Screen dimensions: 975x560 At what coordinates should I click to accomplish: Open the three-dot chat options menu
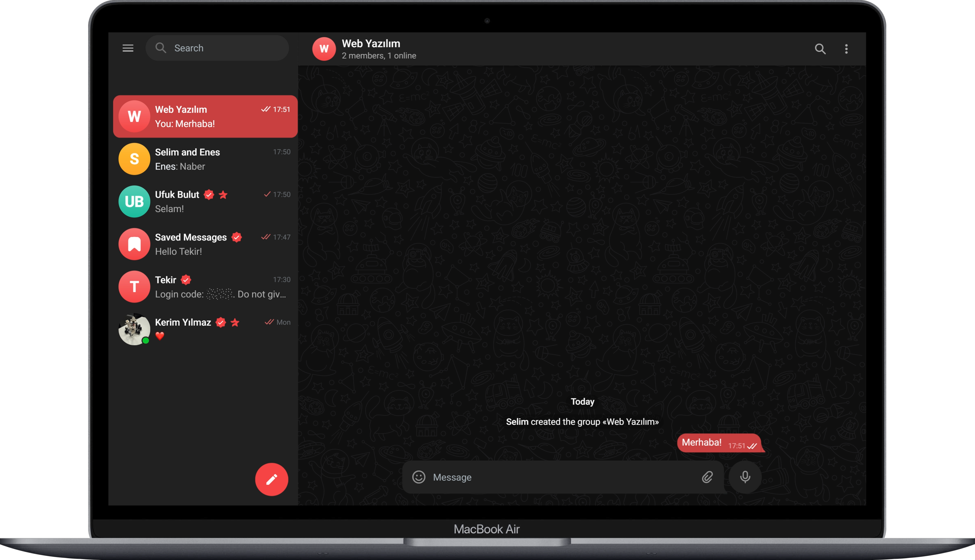846,49
